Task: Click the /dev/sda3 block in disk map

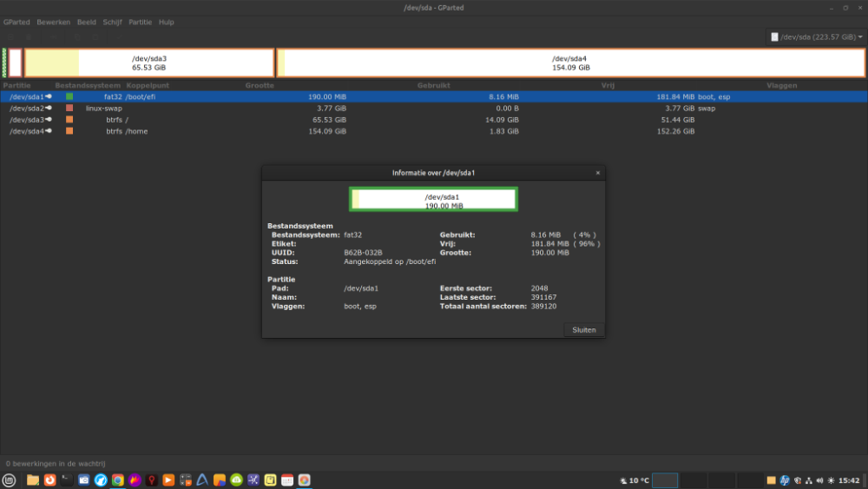Action: click(149, 63)
